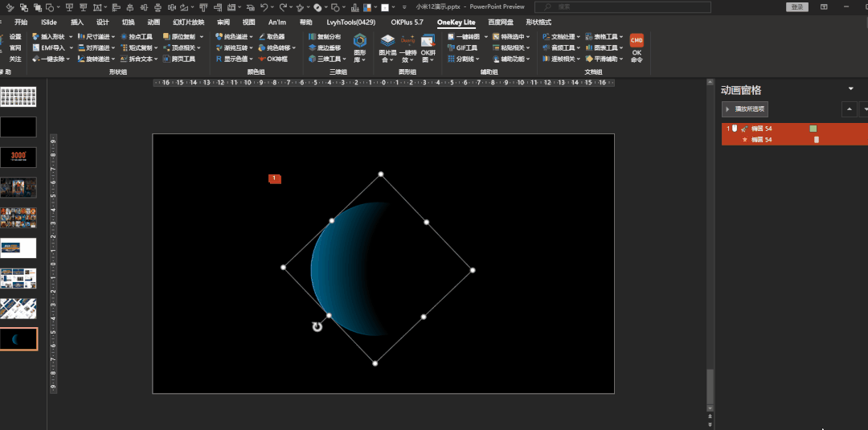Expand the 对齐递进 dropdown
Image resolution: width=868 pixels, height=430 pixels.
click(113, 47)
